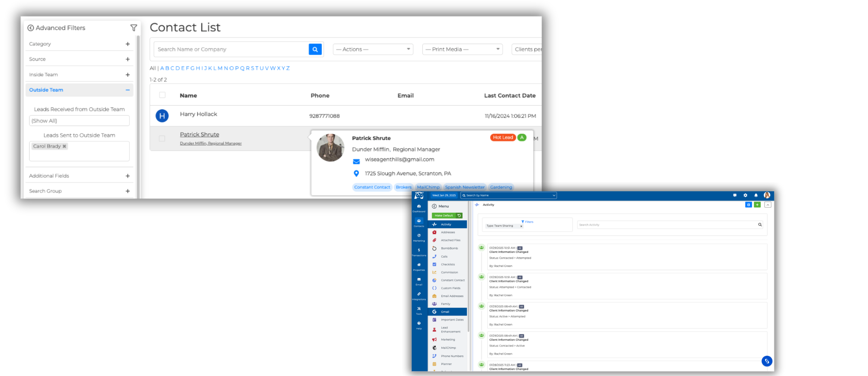Click the Filters link in Activity panel
This screenshot has height=376, width=868.
coord(527,222)
